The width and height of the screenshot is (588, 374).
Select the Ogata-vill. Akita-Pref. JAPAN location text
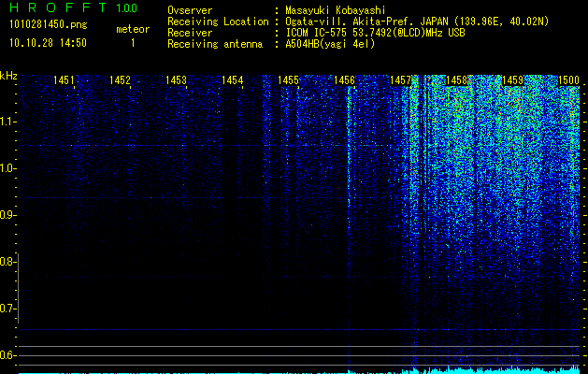[417, 22]
